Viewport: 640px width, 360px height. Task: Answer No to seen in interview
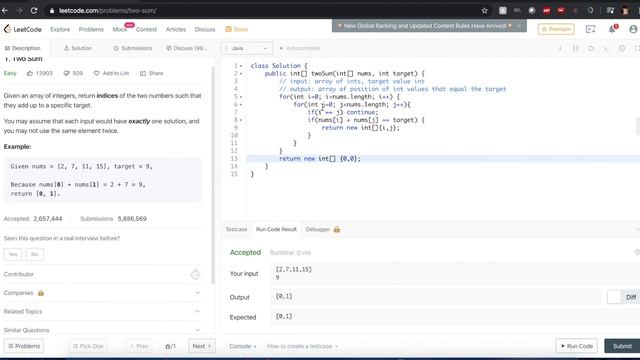point(34,254)
